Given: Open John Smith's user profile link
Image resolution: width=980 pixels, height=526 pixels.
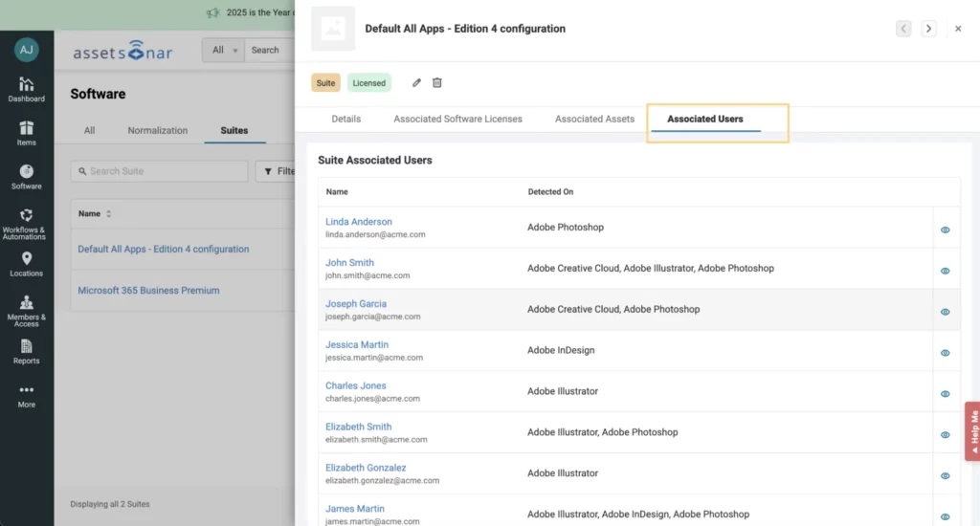Looking at the screenshot, I should click(x=349, y=263).
